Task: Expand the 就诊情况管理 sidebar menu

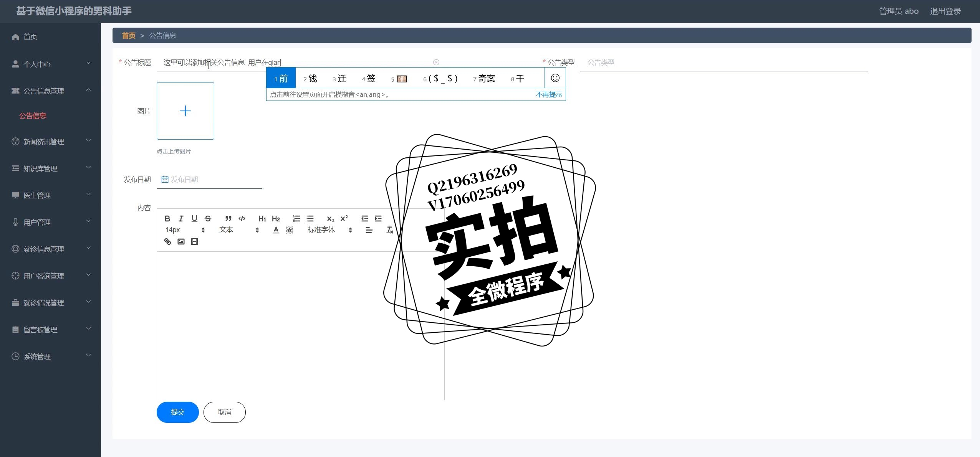Action: tap(50, 303)
